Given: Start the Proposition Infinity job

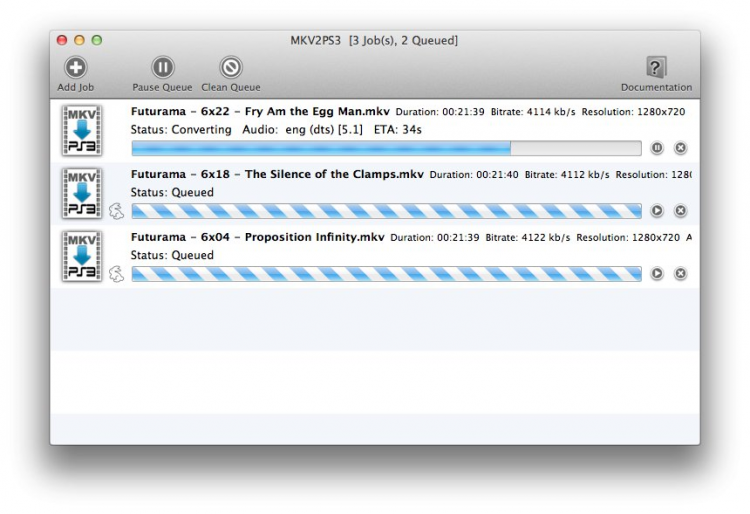Looking at the screenshot, I should pyautogui.click(x=657, y=273).
